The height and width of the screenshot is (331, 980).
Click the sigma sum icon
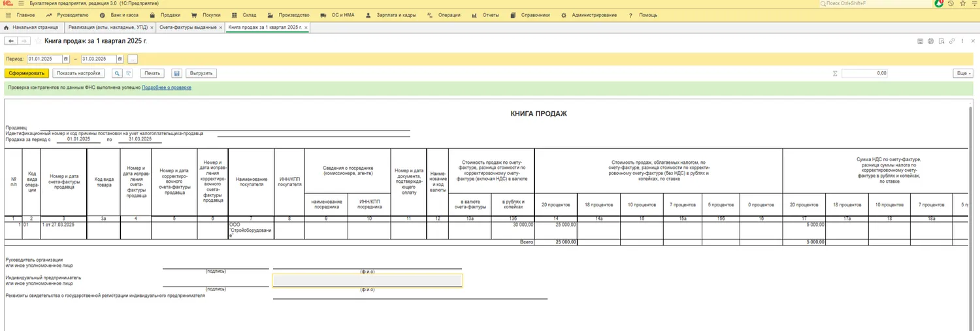coord(835,73)
